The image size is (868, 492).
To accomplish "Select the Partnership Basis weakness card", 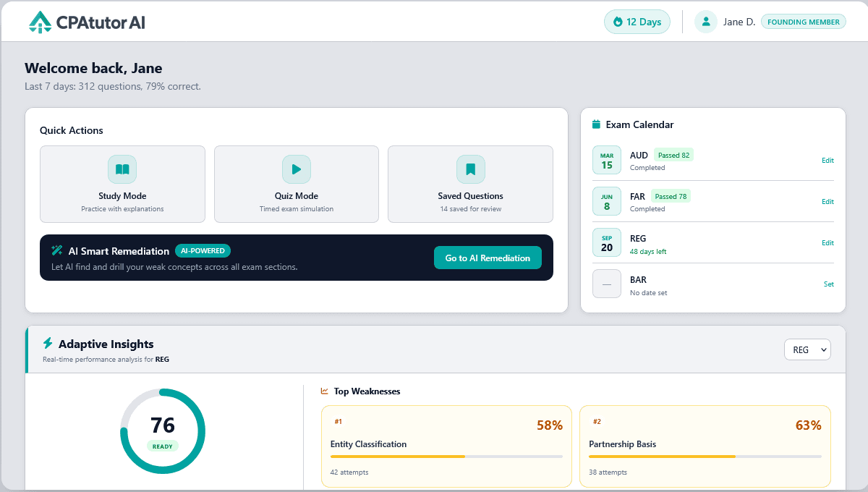I will coord(705,446).
